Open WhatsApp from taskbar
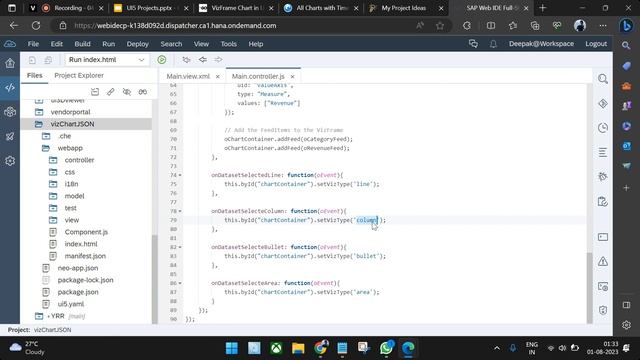The image size is (640, 360). 386,348
